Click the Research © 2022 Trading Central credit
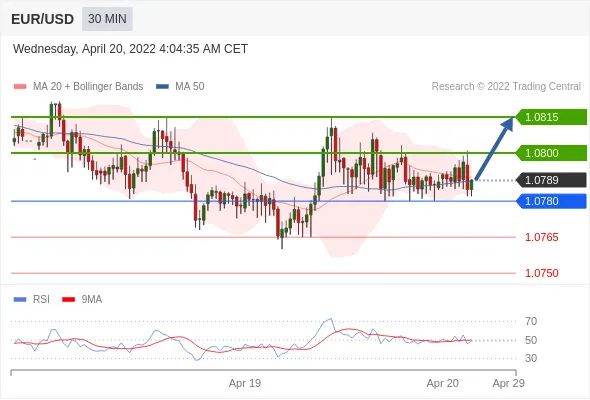590x400 pixels. click(506, 87)
